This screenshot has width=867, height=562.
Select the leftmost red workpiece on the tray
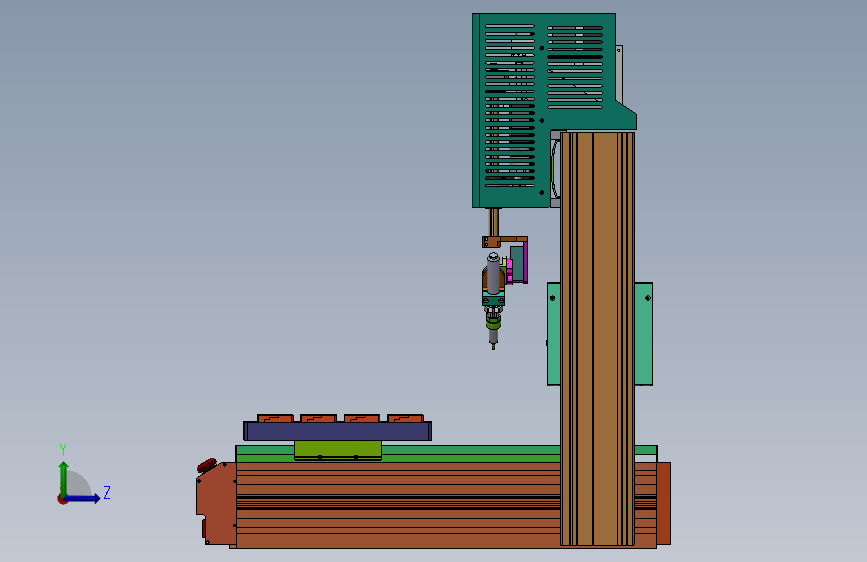click(275, 418)
